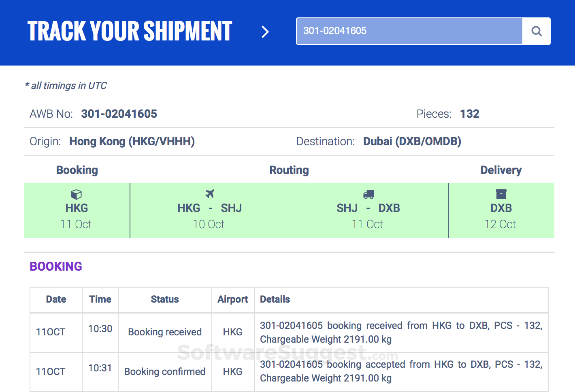Viewport: 575px width, 392px height.
Task: Click the truck icon for SHJ - DXB
Action: tap(368, 195)
